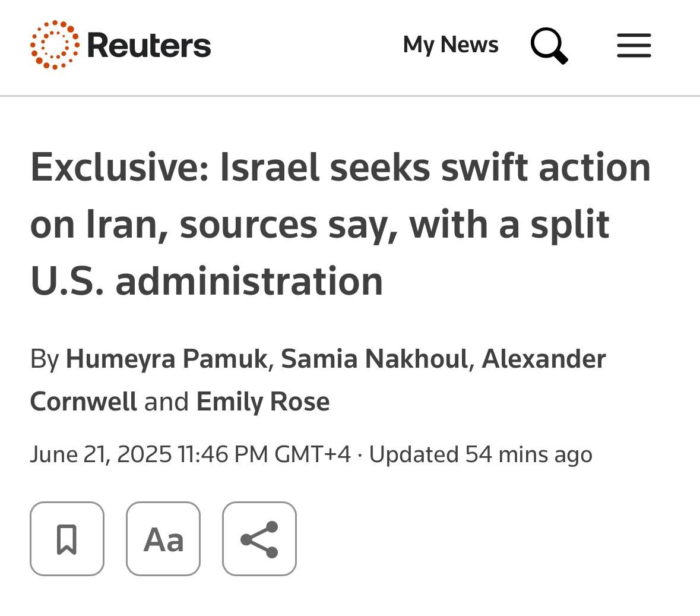Select author Emily Rose
Screen dimensions: 700x616
coord(262,402)
